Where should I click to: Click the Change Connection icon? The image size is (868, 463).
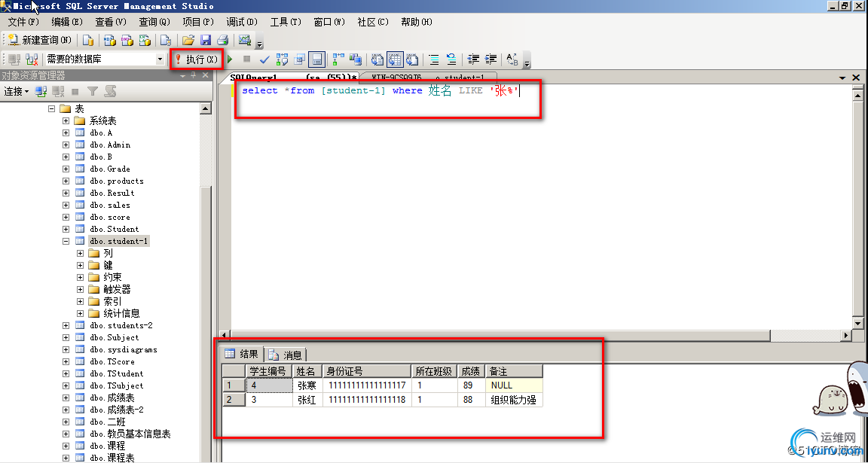[32, 59]
